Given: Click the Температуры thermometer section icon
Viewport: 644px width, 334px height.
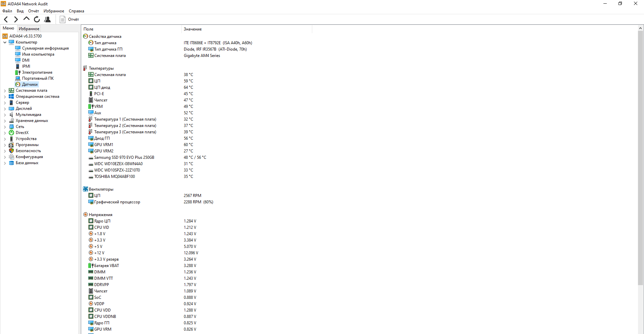Looking at the screenshot, I should click(85, 68).
